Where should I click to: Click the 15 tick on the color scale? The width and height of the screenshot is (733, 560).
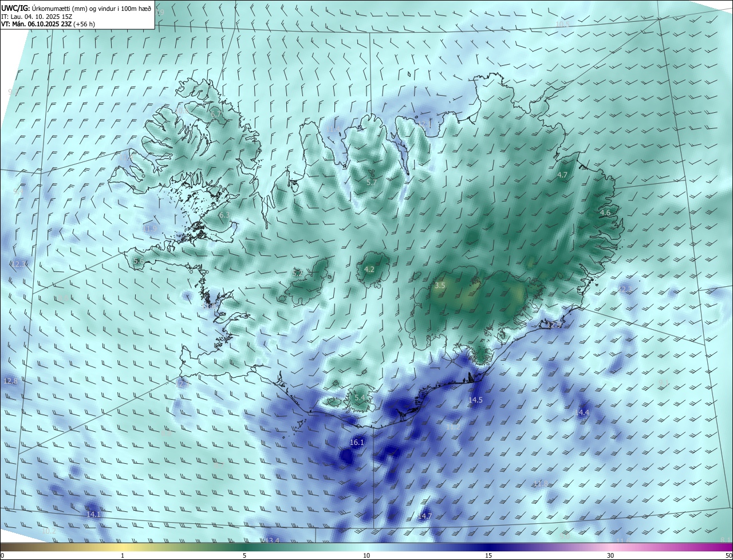pyautogui.click(x=488, y=555)
